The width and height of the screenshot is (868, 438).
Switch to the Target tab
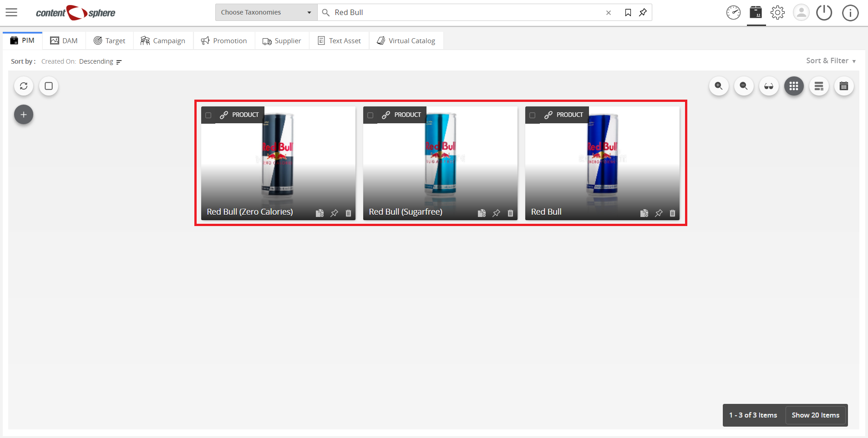110,40
